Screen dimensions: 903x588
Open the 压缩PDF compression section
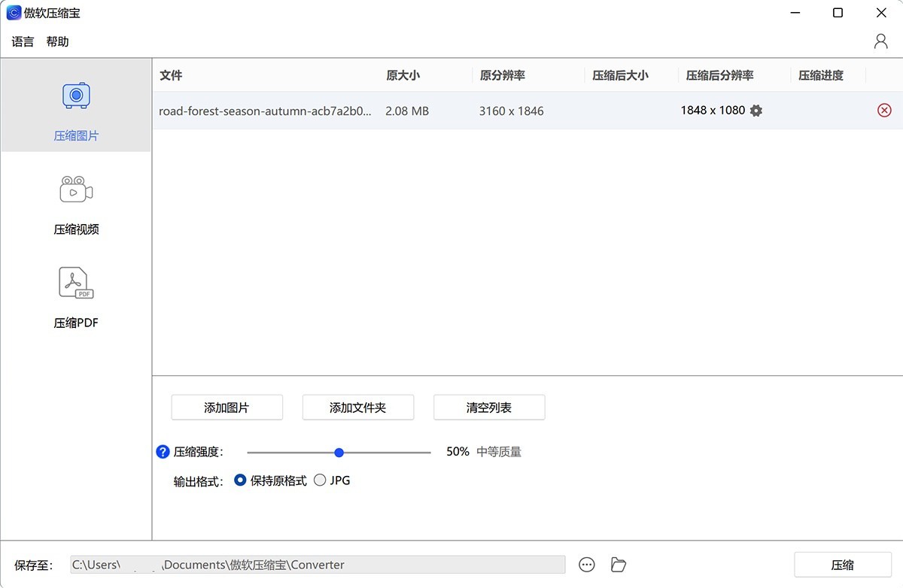pos(75,283)
